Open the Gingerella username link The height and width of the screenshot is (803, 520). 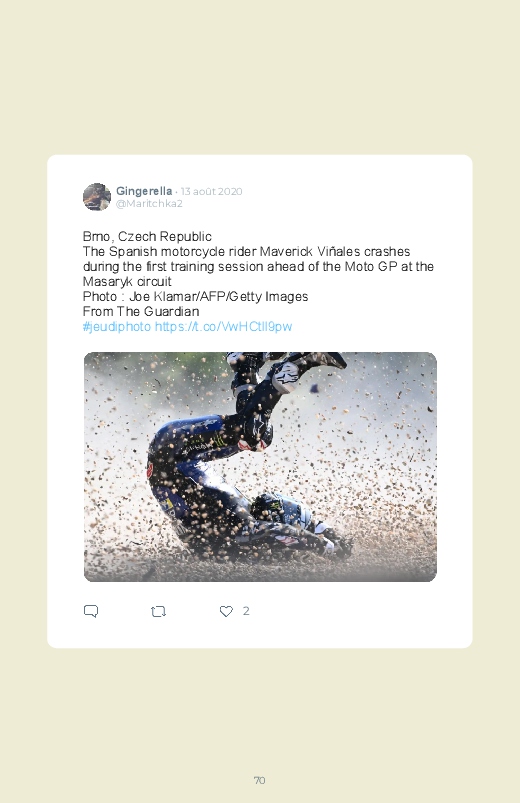pos(144,191)
